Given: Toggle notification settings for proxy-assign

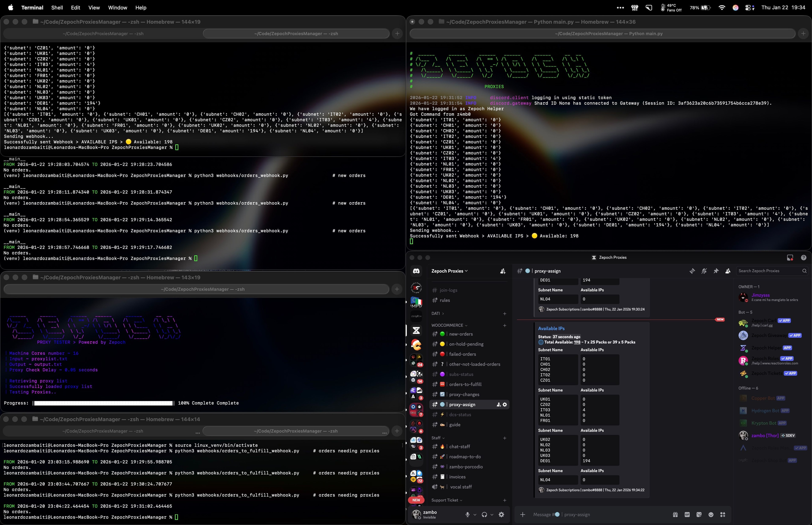Looking at the screenshot, I should 704,271.
